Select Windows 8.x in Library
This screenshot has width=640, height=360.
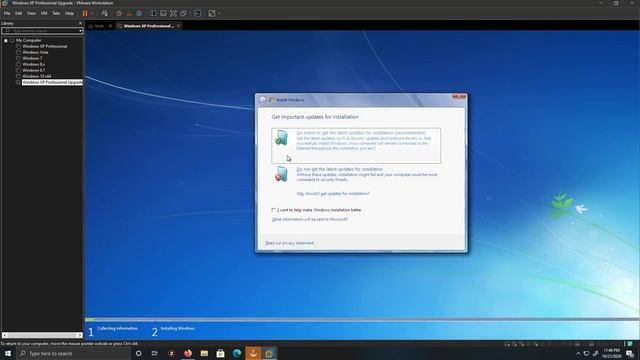click(x=33, y=64)
